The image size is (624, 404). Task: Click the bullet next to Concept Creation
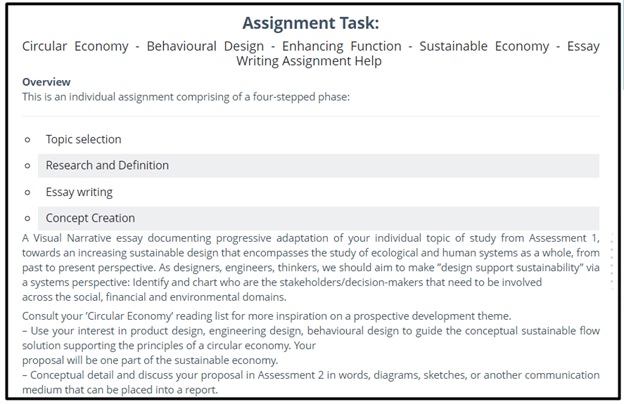coord(27,218)
